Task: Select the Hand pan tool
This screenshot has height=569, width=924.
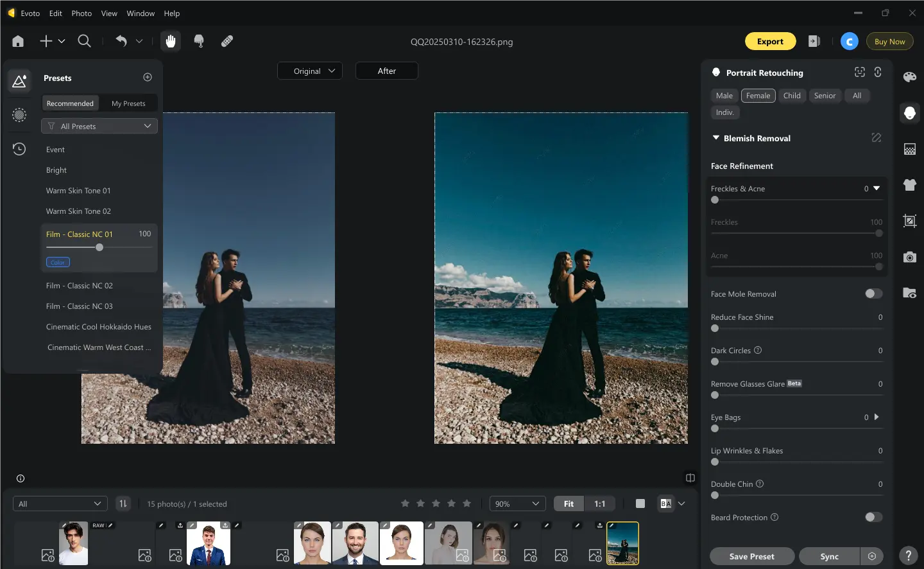Action: [x=171, y=41]
